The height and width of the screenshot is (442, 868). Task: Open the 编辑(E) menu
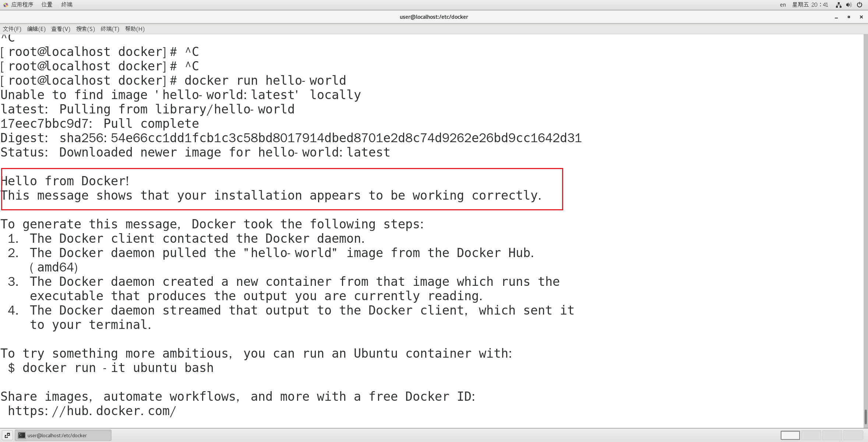click(36, 29)
